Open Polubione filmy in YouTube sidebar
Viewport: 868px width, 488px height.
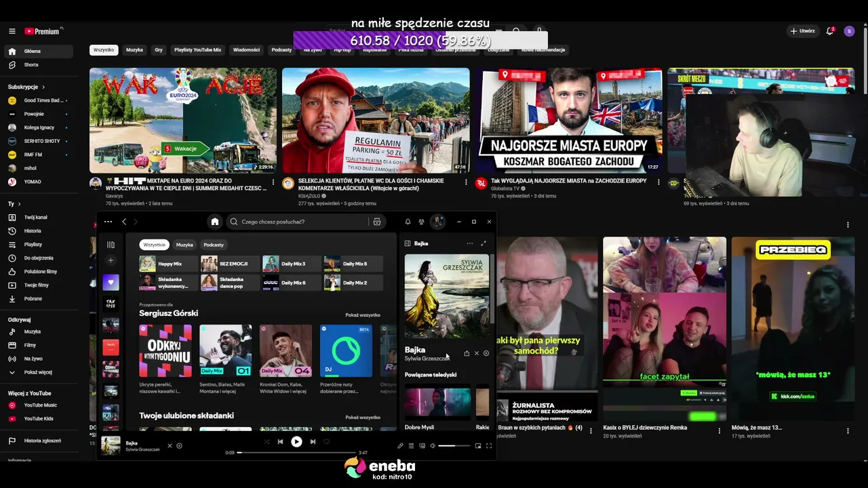(38, 272)
